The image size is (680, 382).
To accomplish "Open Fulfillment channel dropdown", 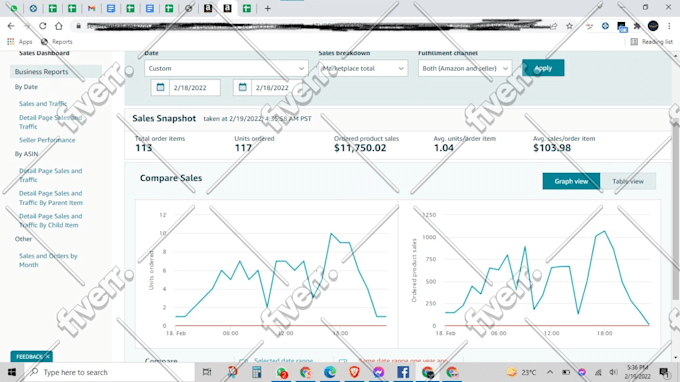I will 465,69.
